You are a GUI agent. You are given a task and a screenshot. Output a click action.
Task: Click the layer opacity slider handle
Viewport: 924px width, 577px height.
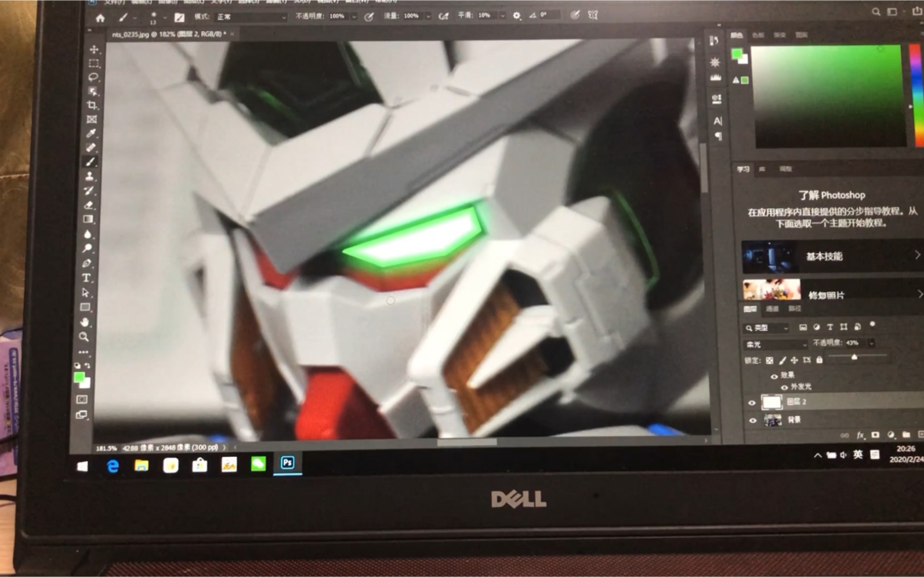(854, 358)
